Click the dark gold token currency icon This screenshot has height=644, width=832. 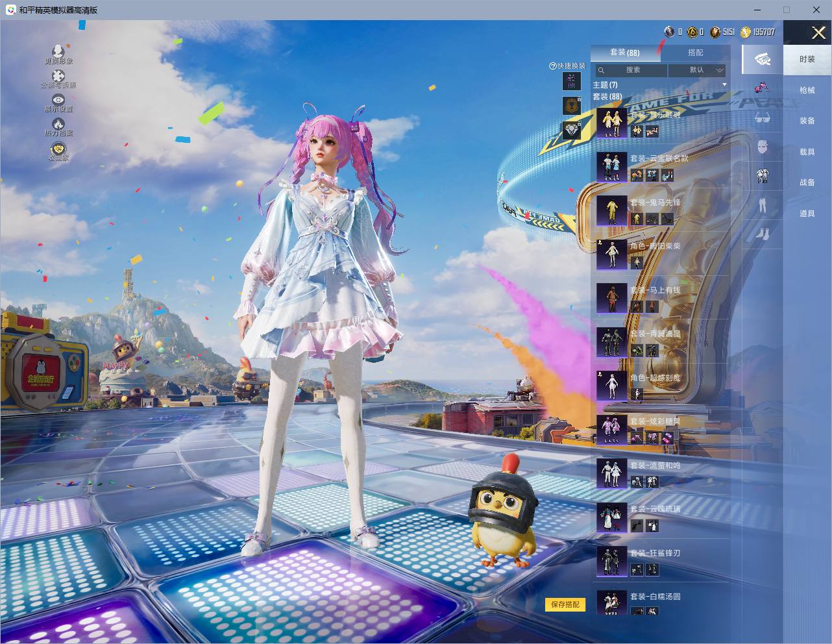coord(692,32)
